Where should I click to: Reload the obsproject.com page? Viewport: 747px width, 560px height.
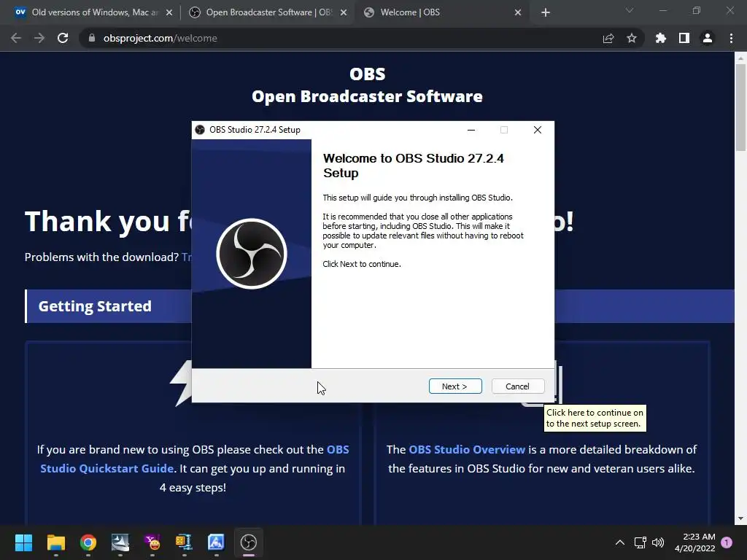(63, 38)
